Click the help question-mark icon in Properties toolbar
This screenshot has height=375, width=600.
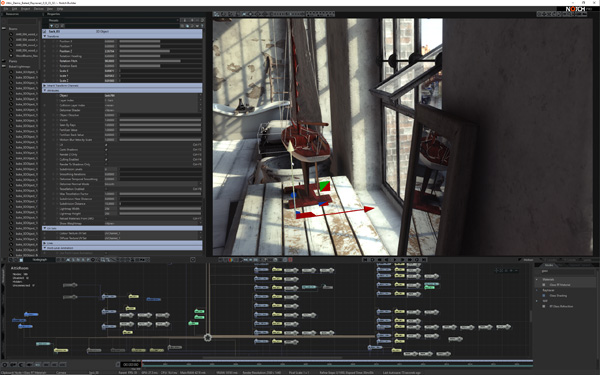202,26
